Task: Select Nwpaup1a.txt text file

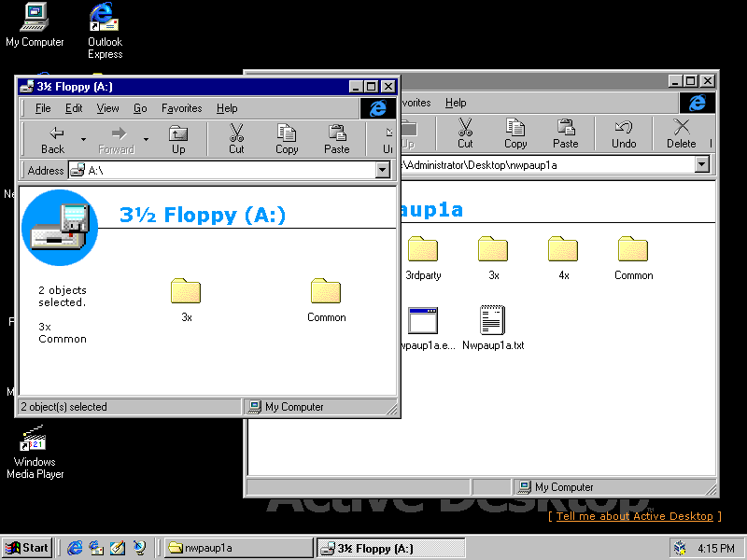Action: pos(493,329)
